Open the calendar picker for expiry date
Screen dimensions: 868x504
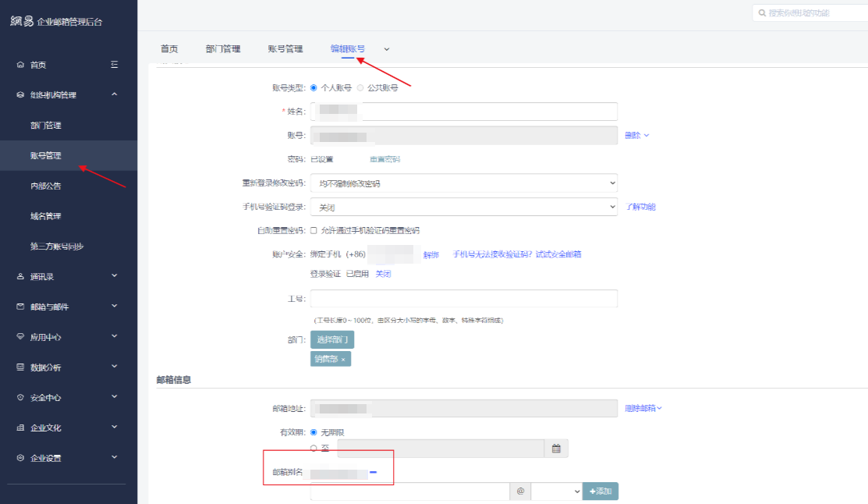click(x=558, y=448)
